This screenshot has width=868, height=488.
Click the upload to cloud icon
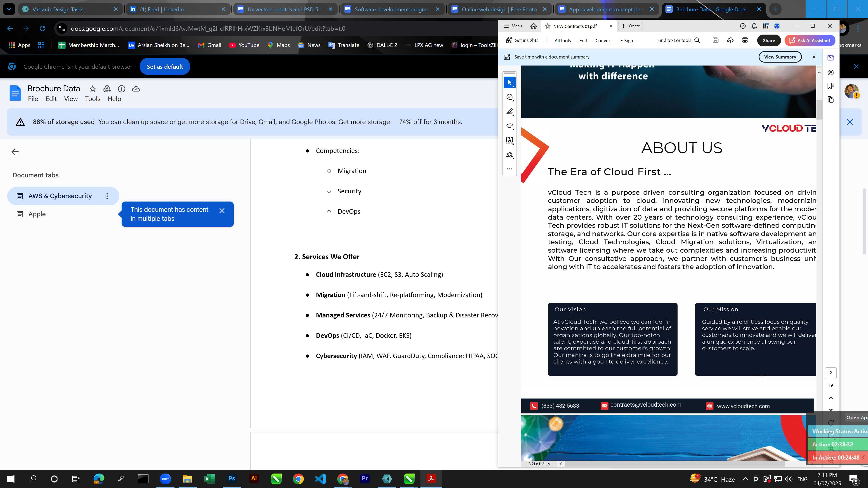click(730, 40)
